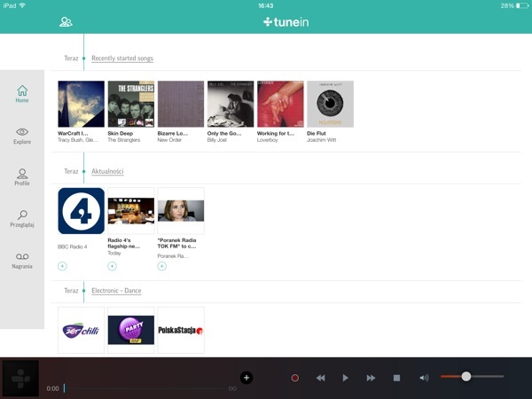
Task: Click the Billy Joel artist name
Action: [217, 140]
